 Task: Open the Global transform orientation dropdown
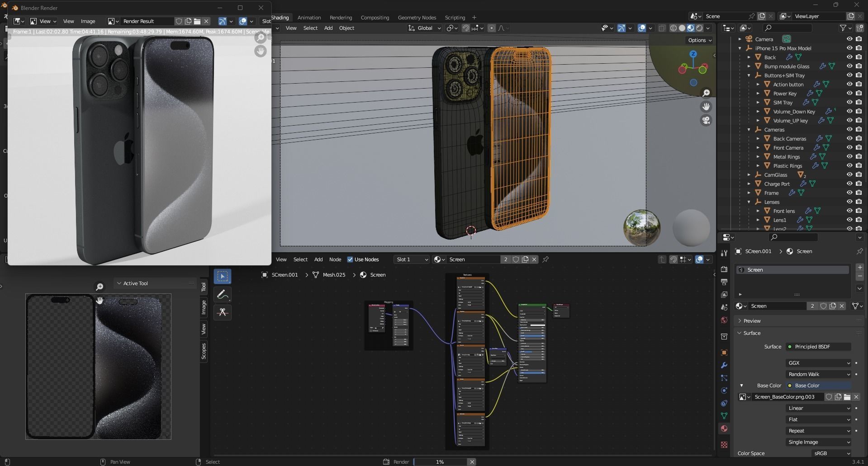point(424,28)
